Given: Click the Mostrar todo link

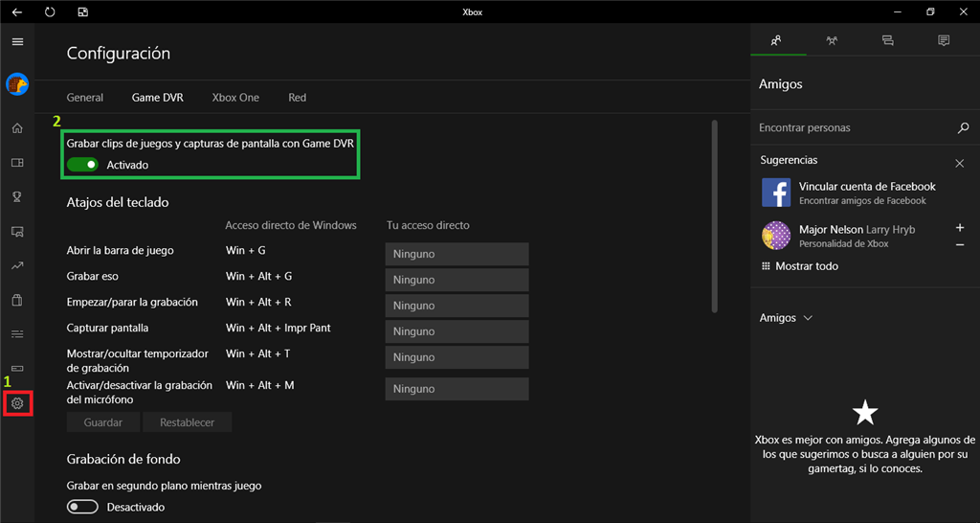Looking at the screenshot, I should tap(807, 266).
